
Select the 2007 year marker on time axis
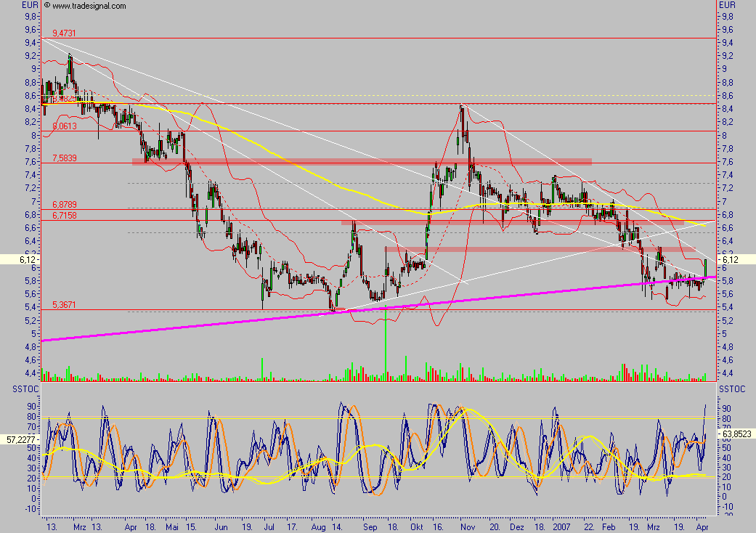tap(562, 527)
